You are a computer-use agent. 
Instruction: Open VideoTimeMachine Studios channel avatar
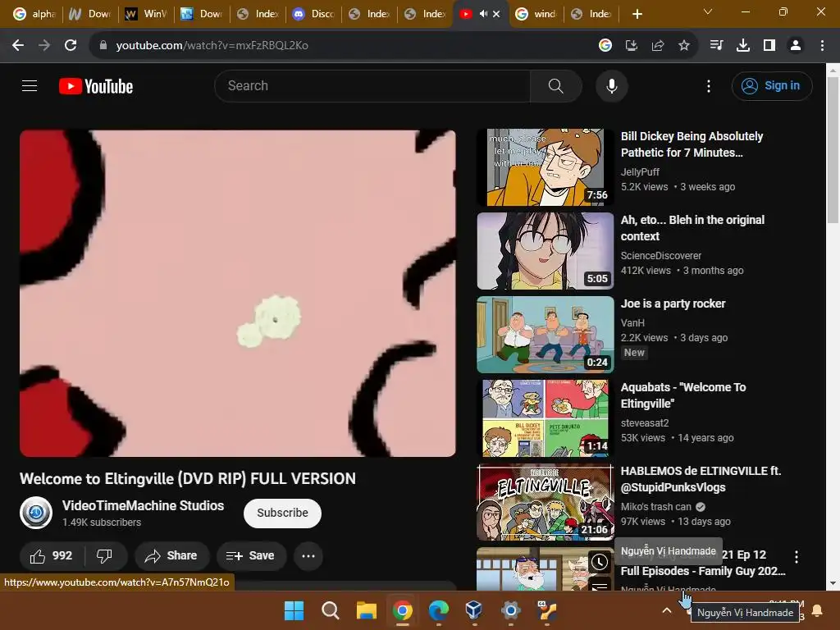click(36, 513)
